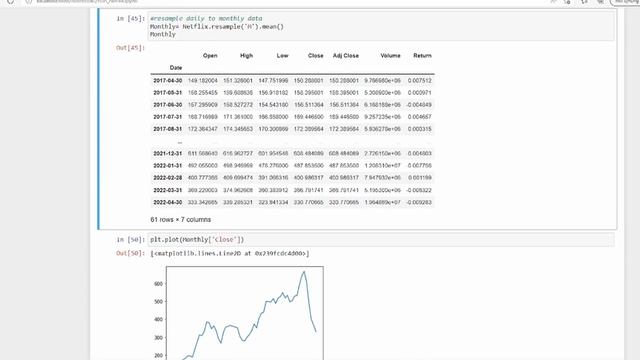Click the High value in 2021-12-31 row
640x360 pixels.
pos(238,153)
